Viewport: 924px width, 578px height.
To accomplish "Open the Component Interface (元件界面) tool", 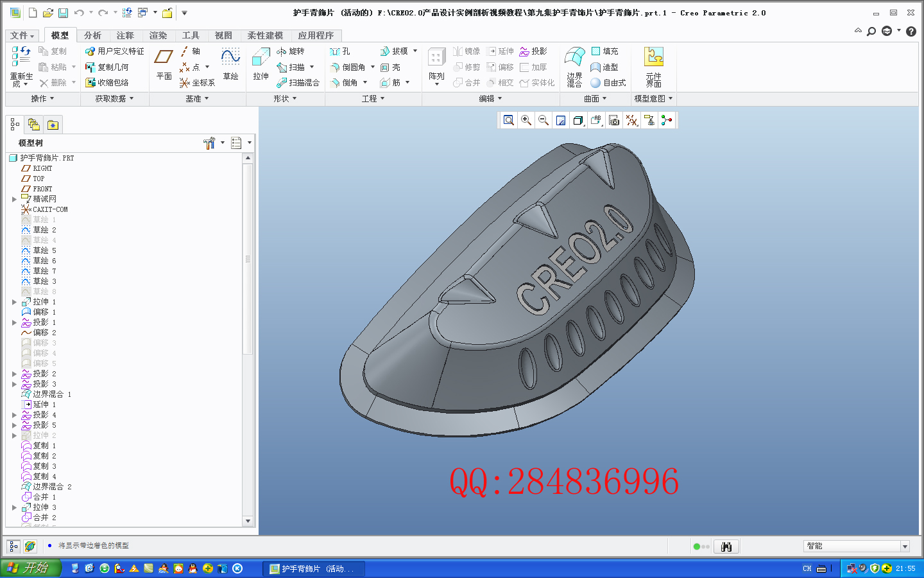I will tap(654, 67).
